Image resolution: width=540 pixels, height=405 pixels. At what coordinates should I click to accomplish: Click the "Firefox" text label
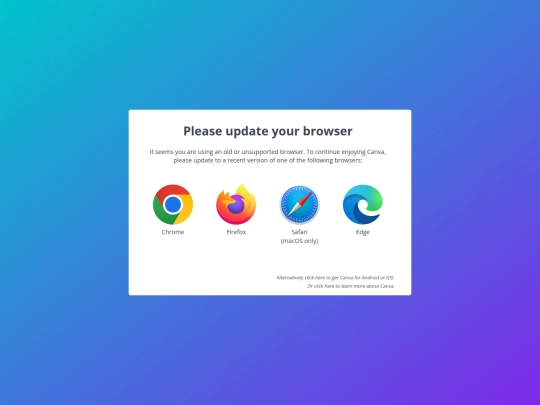pyautogui.click(x=236, y=232)
